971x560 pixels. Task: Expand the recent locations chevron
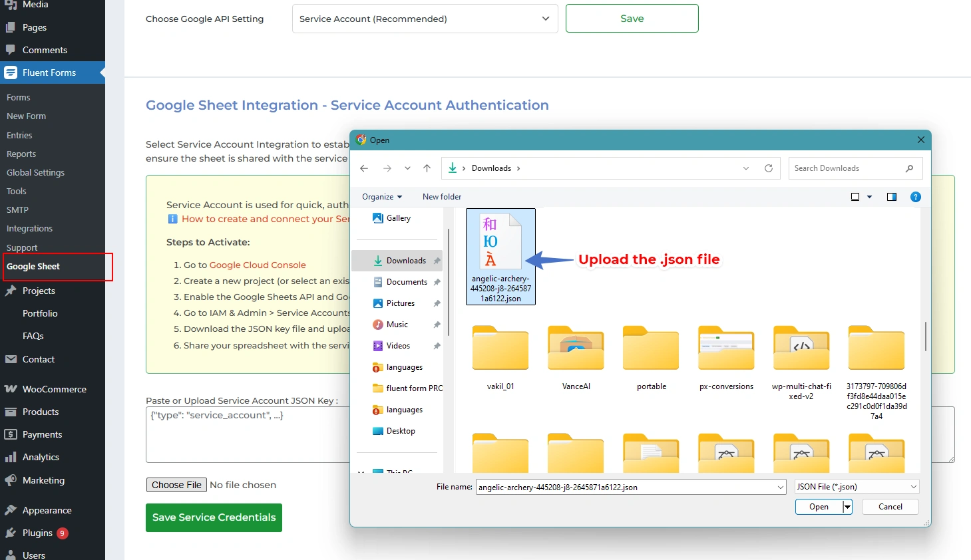tap(407, 168)
